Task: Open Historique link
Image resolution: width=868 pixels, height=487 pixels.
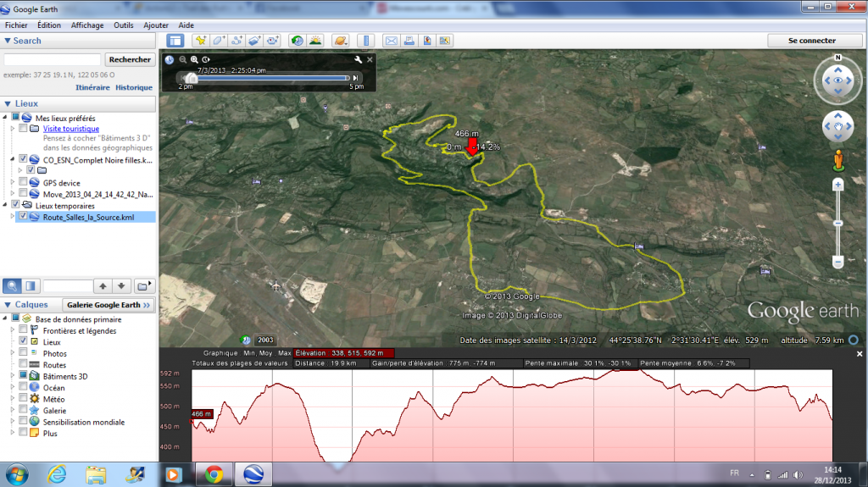Action: (x=134, y=87)
